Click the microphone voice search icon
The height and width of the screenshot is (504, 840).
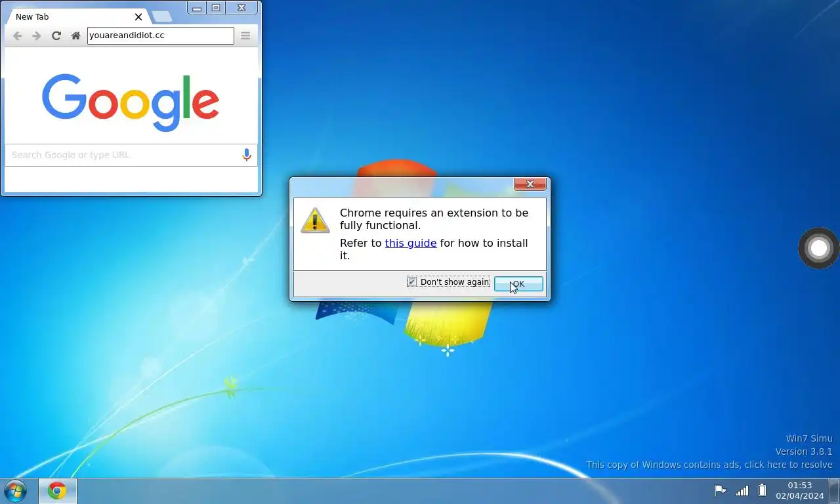[247, 155]
